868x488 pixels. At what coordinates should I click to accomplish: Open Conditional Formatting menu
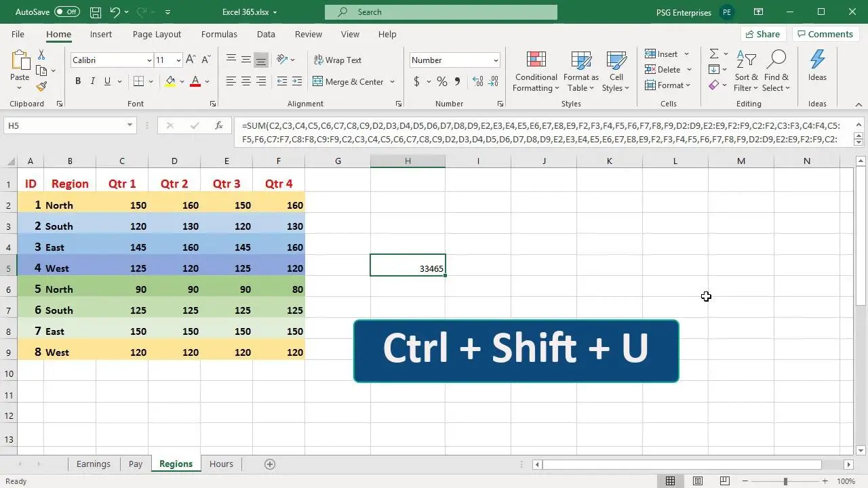(x=536, y=71)
